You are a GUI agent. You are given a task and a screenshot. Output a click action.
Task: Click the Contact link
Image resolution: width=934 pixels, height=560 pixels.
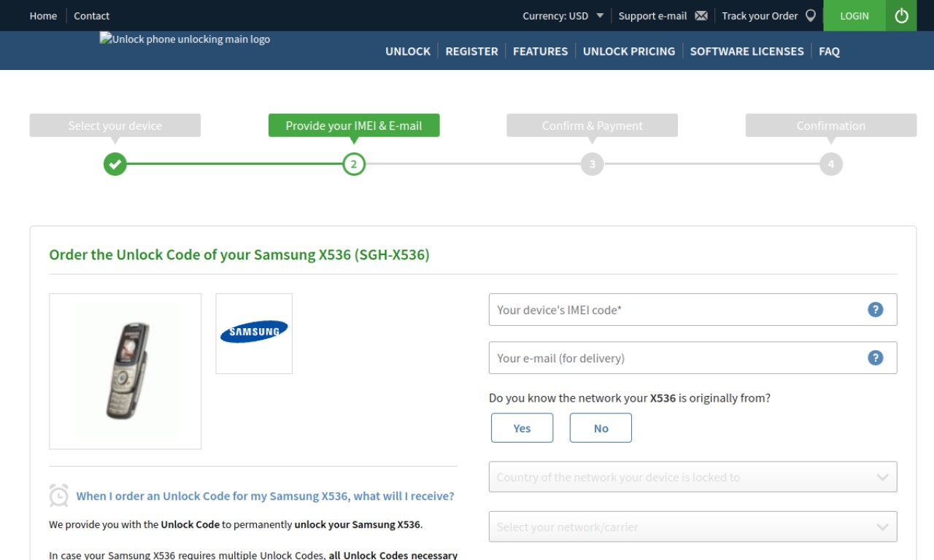(92, 15)
